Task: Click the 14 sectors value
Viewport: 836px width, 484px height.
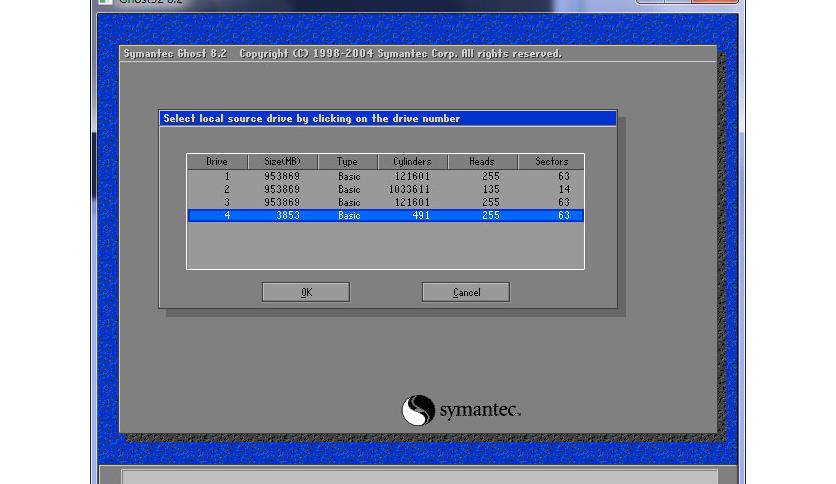Action: [564, 189]
